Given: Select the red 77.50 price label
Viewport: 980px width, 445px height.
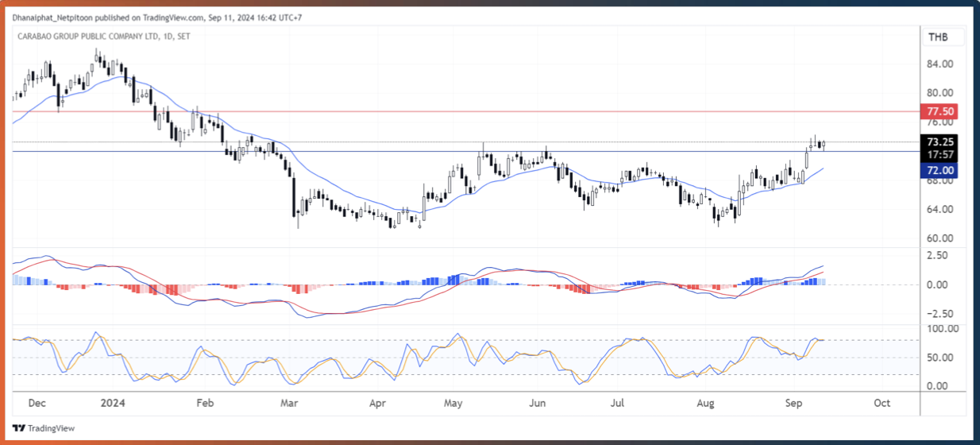Looking at the screenshot, I should click(x=940, y=111).
